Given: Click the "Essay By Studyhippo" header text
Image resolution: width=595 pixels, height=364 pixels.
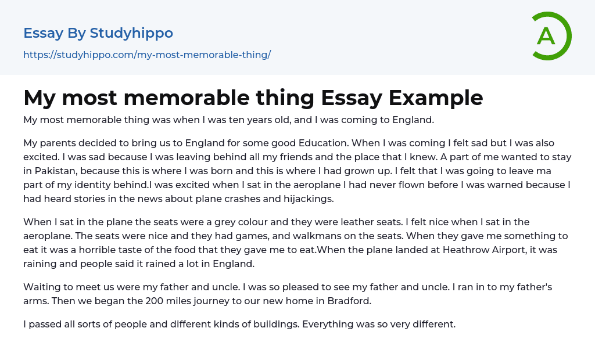Looking at the screenshot, I should [98, 33].
